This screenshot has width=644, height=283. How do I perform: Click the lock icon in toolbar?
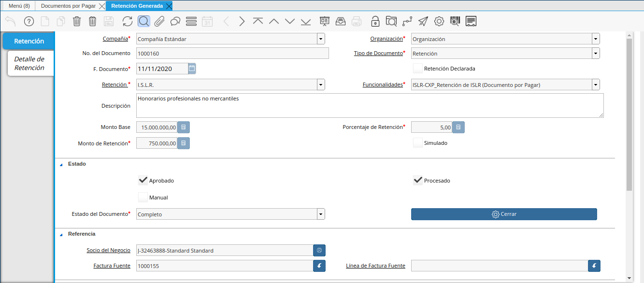pyautogui.click(x=375, y=21)
